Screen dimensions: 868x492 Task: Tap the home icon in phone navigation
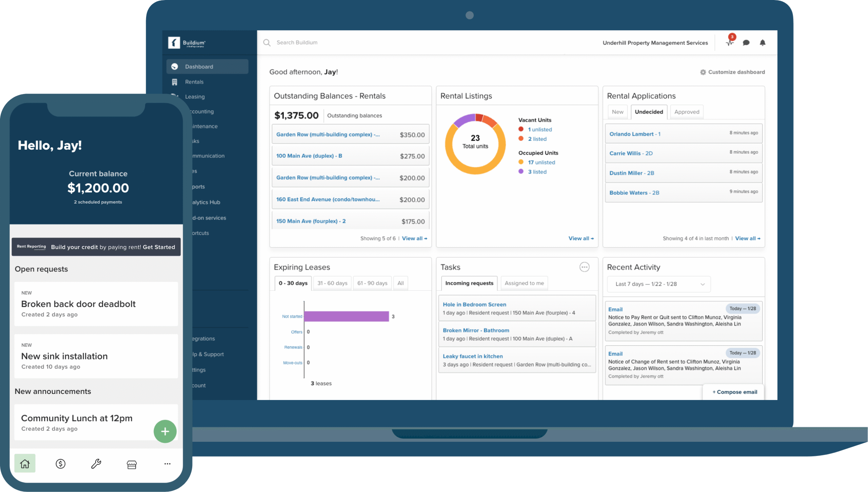[25, 463]
